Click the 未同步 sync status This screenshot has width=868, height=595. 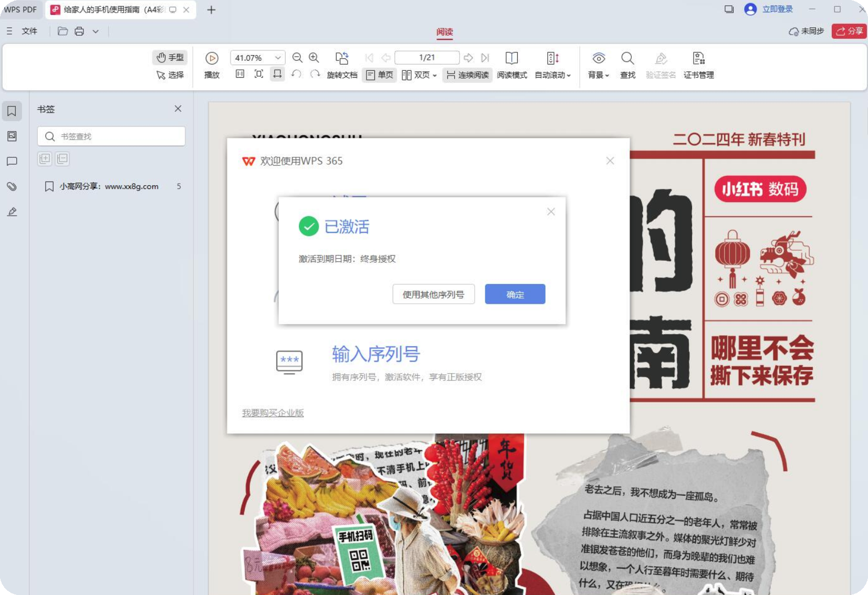pyautogui.click(x=807, y=31)
